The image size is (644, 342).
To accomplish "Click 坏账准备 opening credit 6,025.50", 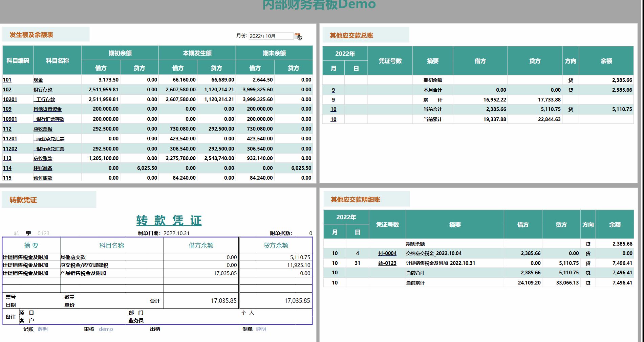I will [x=147, y=168].
